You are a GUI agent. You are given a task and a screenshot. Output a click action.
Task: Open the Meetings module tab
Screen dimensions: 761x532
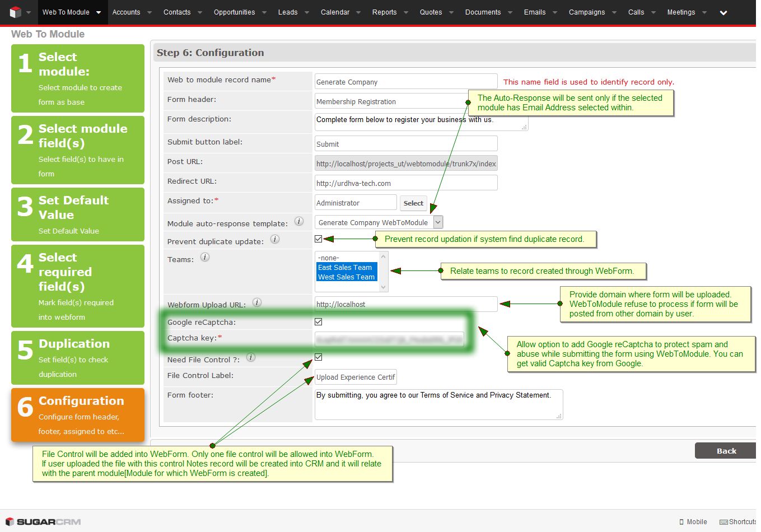pyautogui.click(x=681, y=12)
